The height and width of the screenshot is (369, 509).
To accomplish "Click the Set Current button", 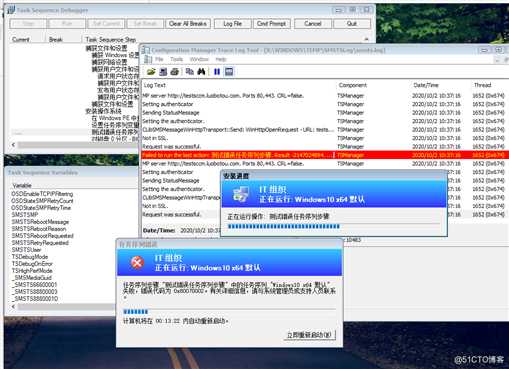I will click(106, 24).
